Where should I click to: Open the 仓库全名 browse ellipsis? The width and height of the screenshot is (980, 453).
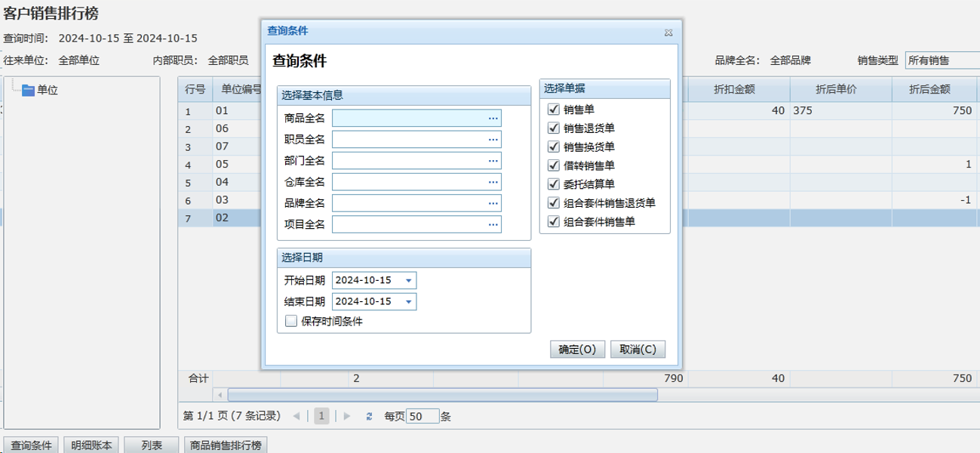493,182
